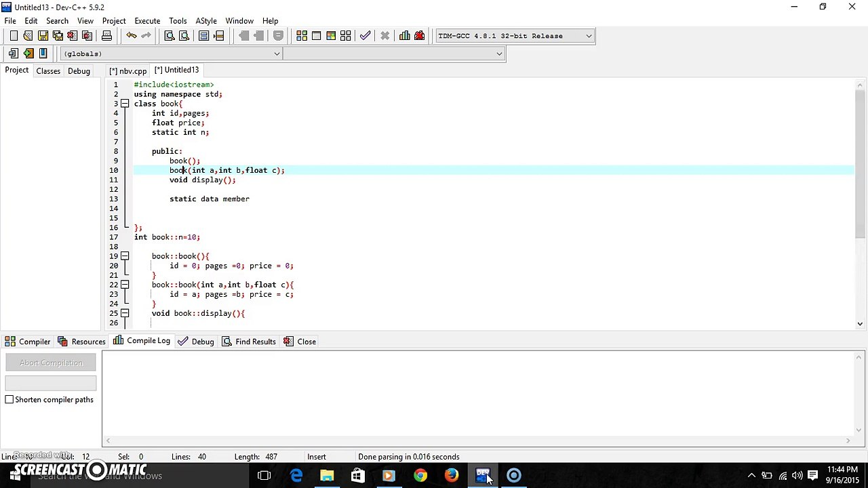Click the Open file toolbar icon
Image resolution: width=868 pixels, height=488 pixels.
pos(28,35)
